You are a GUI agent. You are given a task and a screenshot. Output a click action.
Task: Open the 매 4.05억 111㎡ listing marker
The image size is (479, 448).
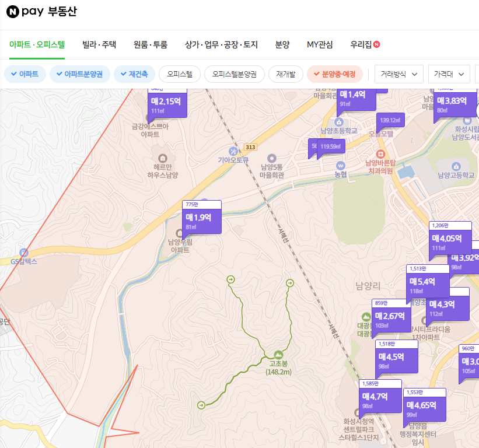tap(450, 239)
